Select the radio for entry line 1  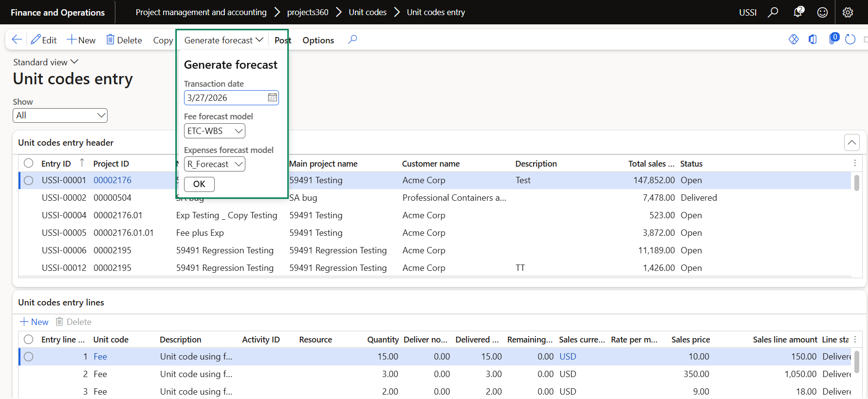[x=29, y=357]
